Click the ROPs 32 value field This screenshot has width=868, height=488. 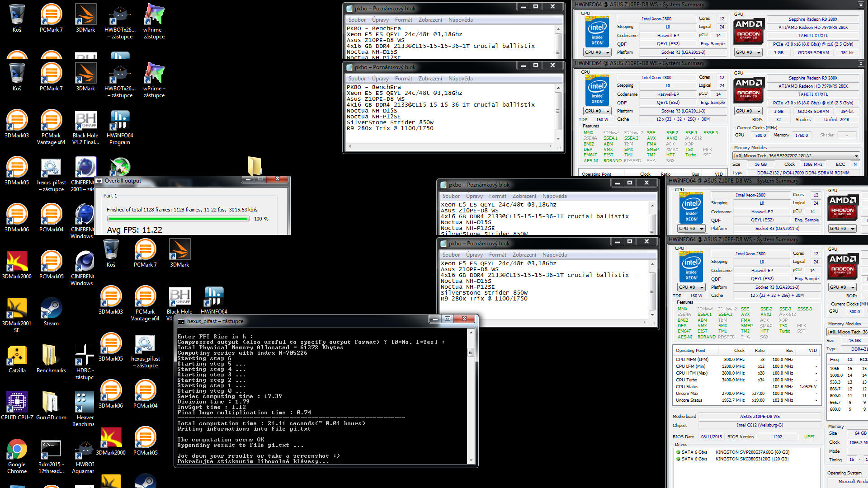778,120
